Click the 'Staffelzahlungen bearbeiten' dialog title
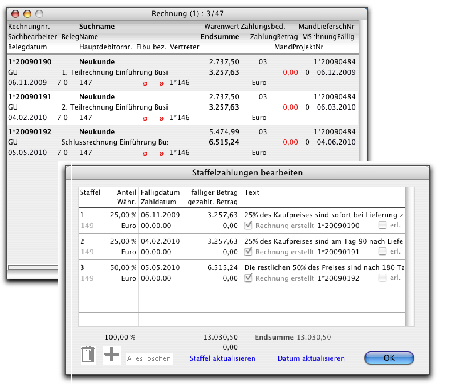 click(247, 173)
